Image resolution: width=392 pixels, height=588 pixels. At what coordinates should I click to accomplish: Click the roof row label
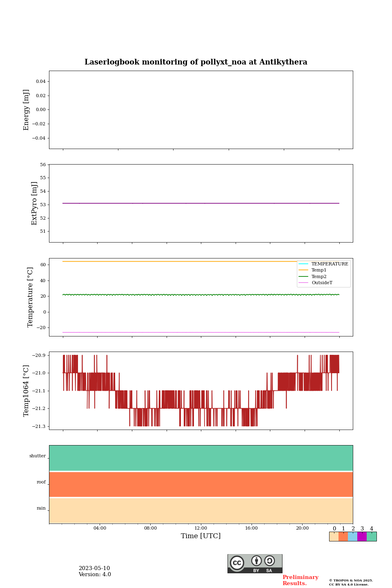[x=41, y=482]
